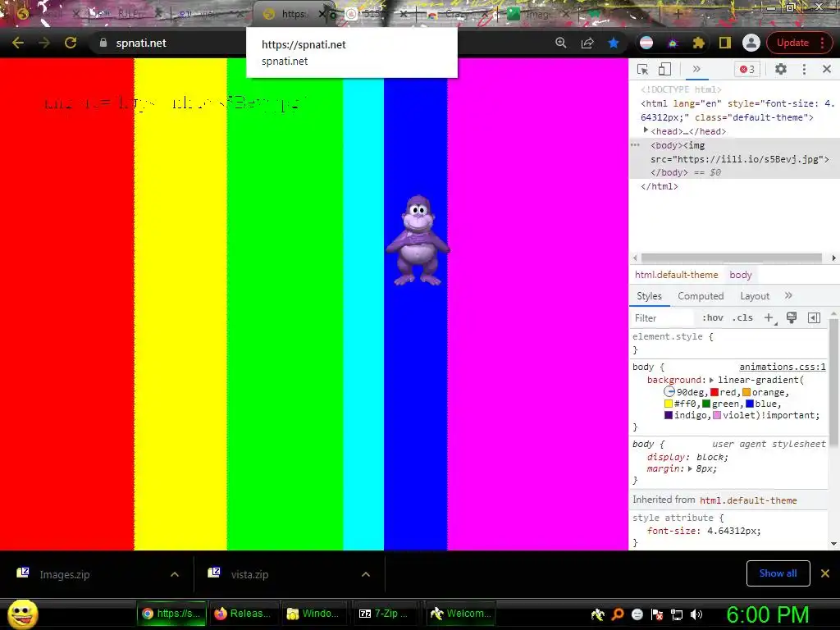View site info via the lock icon
Viewport: 840px width, 630px height.
(103, 43)
